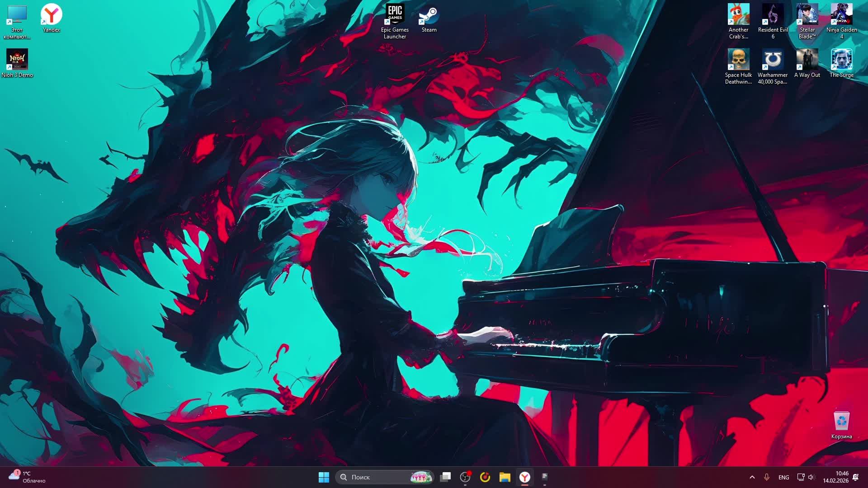The width and height of the screenshot is (868, 488).
Task: Select Space Hulk Deathwing shortcut
Action: pos(738,60)
